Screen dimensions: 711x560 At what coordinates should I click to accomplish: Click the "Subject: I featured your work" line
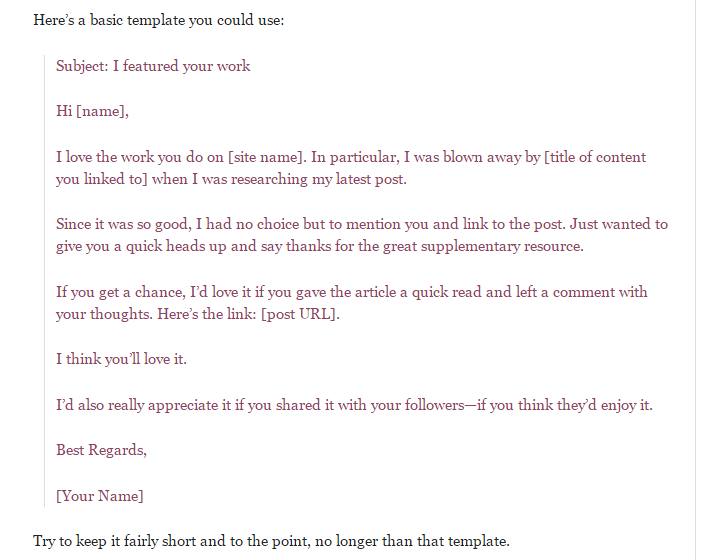point(153,66)
